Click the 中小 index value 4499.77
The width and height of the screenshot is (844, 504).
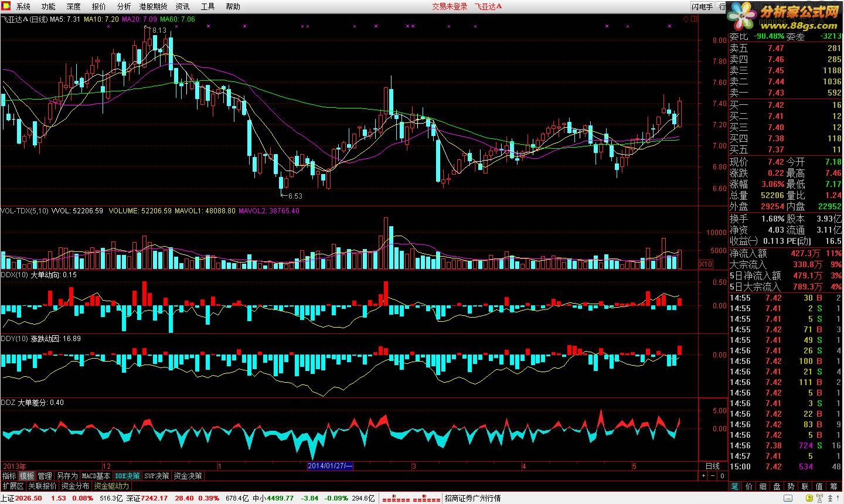click(x=281, y=499)
